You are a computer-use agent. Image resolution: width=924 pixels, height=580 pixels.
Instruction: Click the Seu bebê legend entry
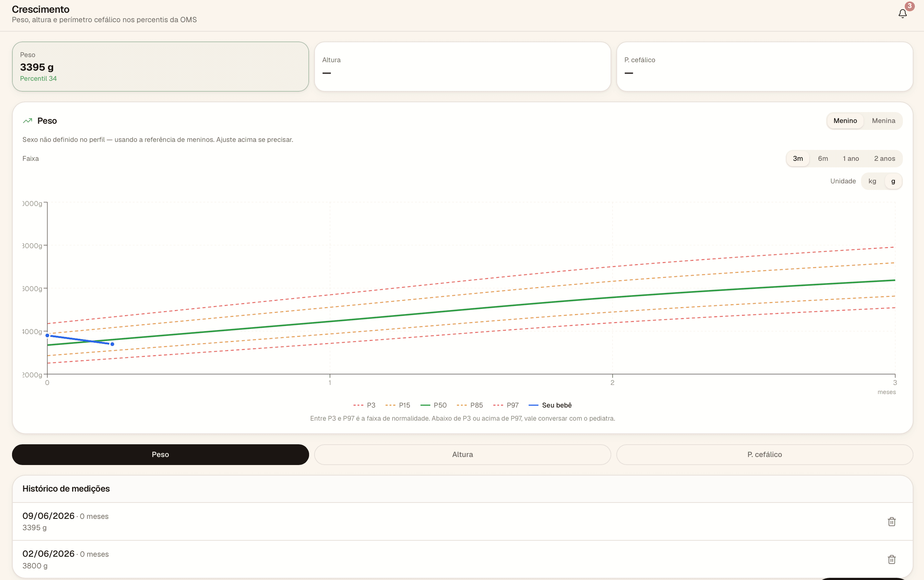[550, 405]
